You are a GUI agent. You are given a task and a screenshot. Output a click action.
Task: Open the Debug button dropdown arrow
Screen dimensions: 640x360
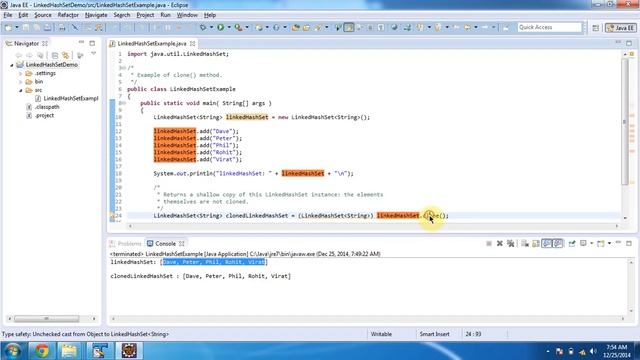pyautogui.click(x=211, y=27)
